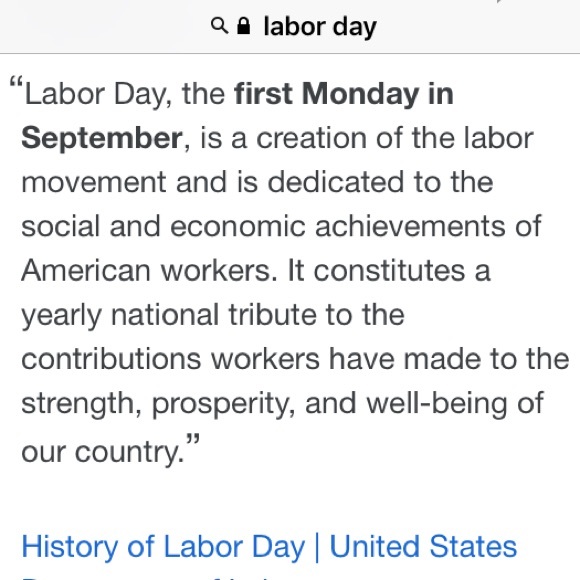Screen dimensions: 580x580
Task: Click the magnifying glass search icon
Action: [219, 26]
